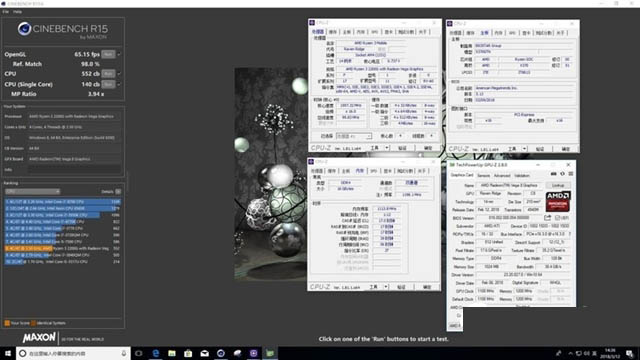The width and height of the screenshot is (640, 360).
Task: Click the microphone icon in taskbar search
Action: pyautogui.click(x=124, y=353)
